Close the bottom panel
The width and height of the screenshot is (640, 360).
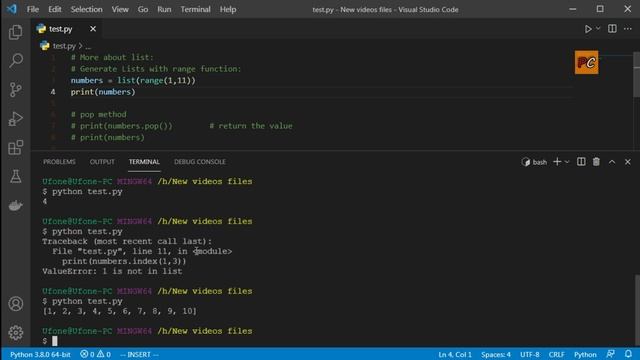click(627, 162)
